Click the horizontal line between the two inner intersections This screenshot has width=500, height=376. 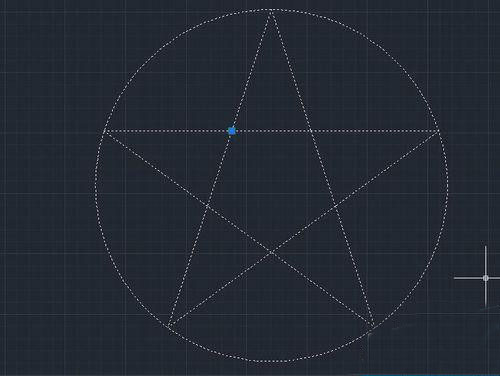(x=272, y=131)
